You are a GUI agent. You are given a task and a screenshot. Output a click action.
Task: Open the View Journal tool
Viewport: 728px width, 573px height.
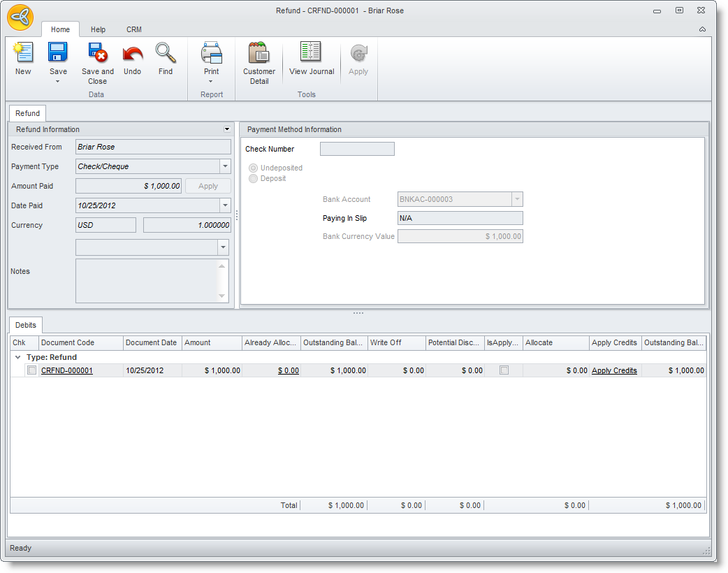tap(312, 54)
